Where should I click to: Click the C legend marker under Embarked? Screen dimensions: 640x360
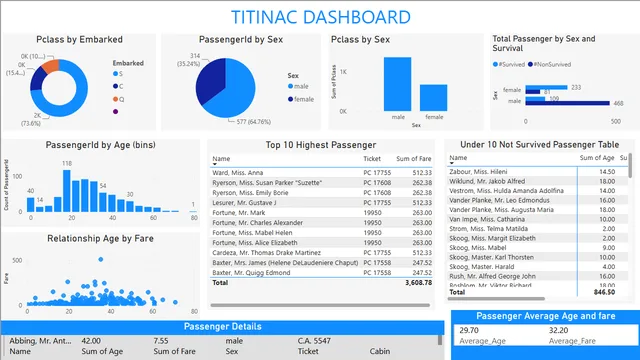tap(116, 86)
